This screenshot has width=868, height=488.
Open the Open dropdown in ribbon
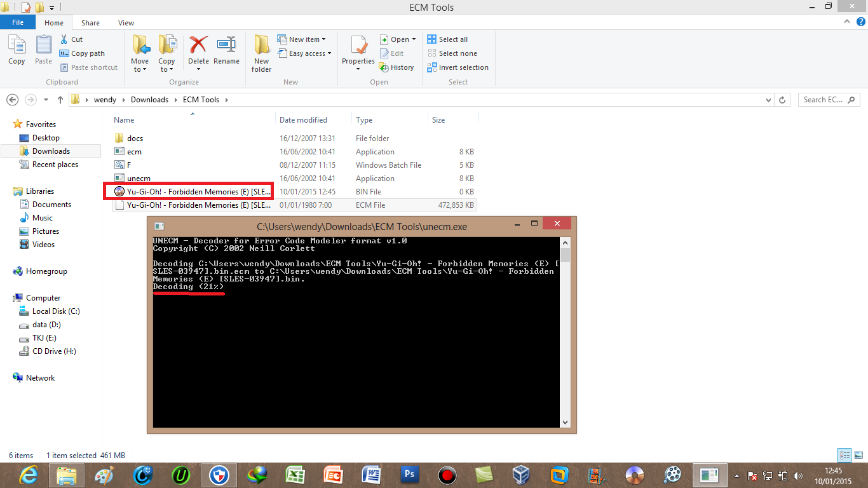(398, 39)
